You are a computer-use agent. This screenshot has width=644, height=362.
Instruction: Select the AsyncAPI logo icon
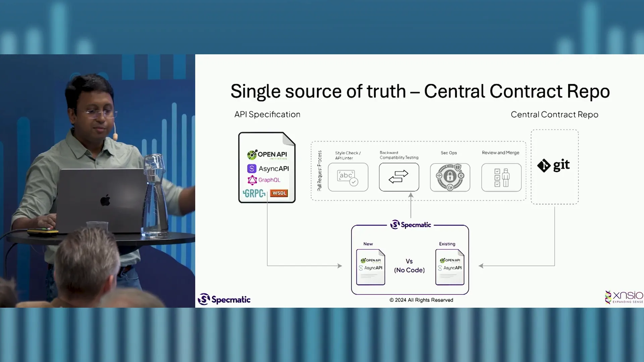point(252,168)
